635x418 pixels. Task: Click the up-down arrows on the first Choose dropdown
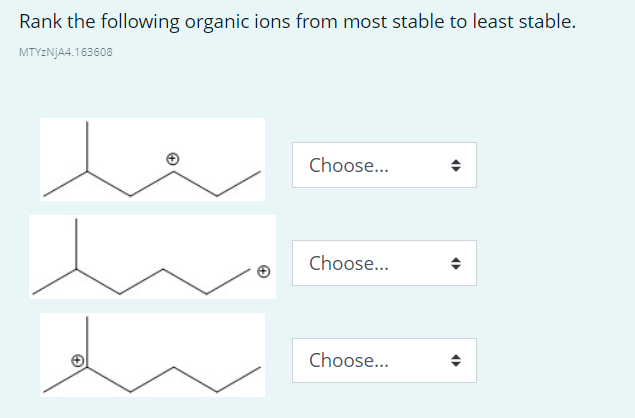click(x=456, y=165)
